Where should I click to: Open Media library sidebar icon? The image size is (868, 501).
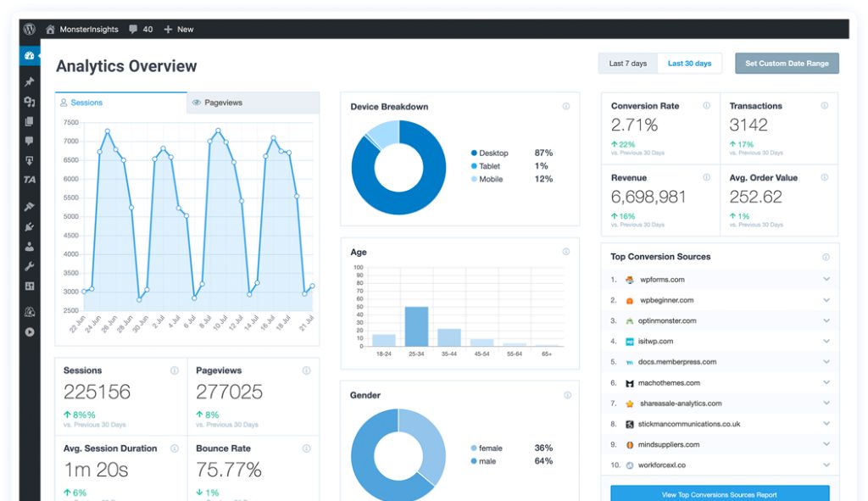[x=30, y=102]
